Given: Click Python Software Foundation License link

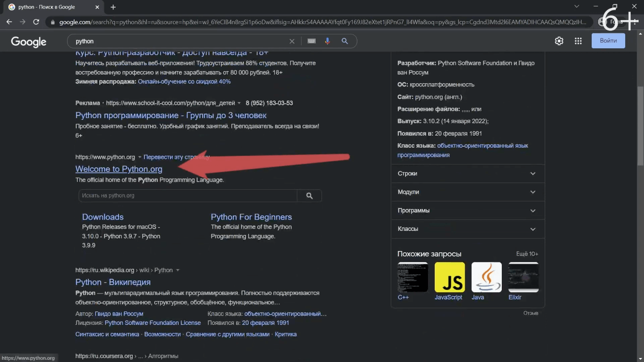Looking at the screenshot, I should [x=153, y=323].
